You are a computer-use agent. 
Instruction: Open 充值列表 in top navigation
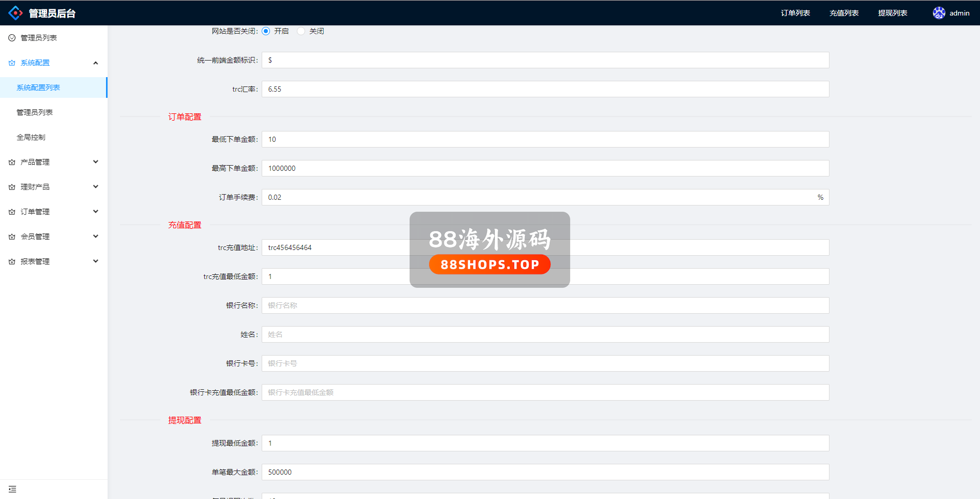(x=844, y=13)
